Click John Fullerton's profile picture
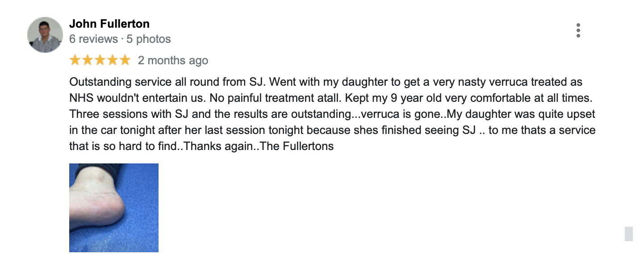 click(x=45, y=35)
